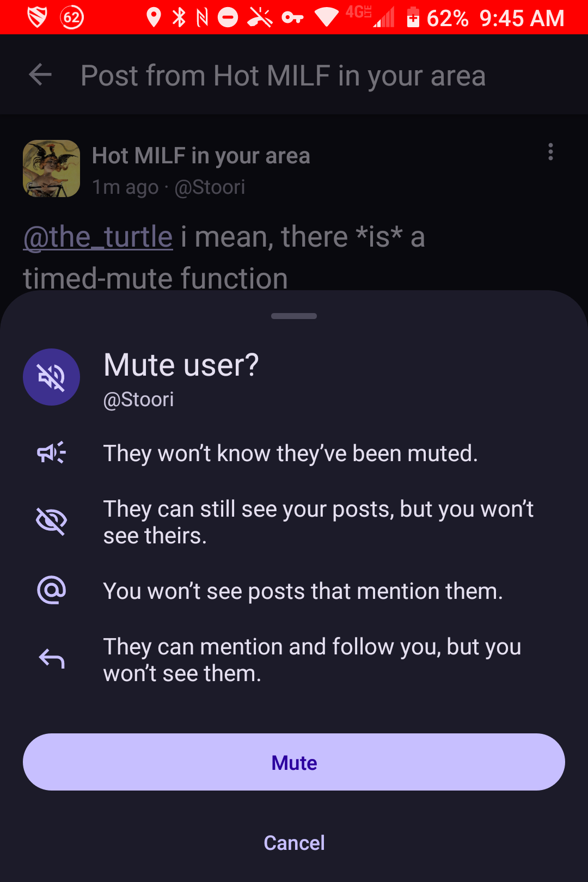Tap the back arrow in header
This screenshot has height=882, width=588.
[x=40, y=75]
